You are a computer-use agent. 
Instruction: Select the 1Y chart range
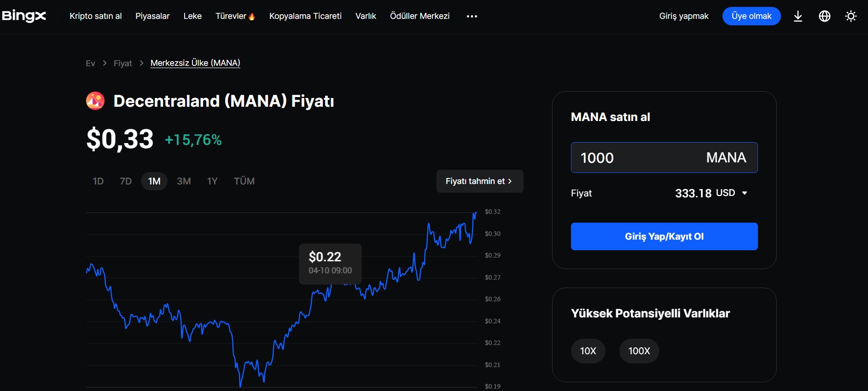click(212, 181)
